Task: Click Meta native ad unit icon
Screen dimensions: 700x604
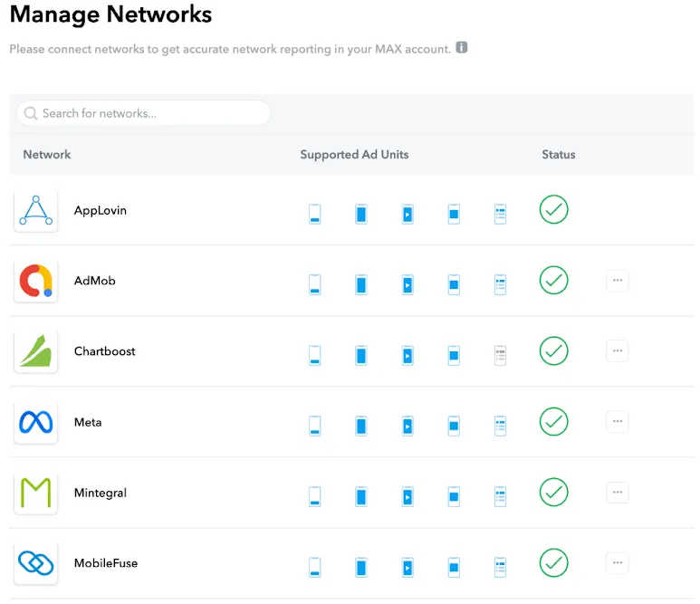Action: [x=501, y=426]
